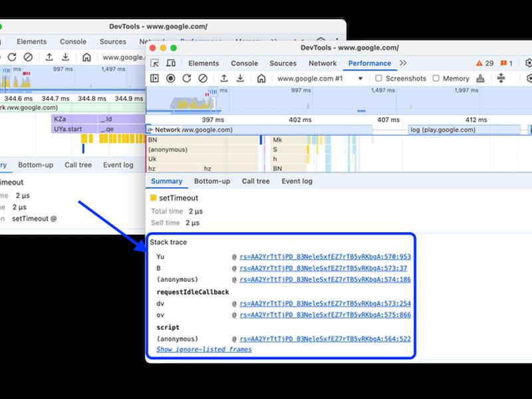Viewport: 532px width, 399px height.
Task: Click the 997 ms mark in front window overview
Action: (x=301, y=90)
